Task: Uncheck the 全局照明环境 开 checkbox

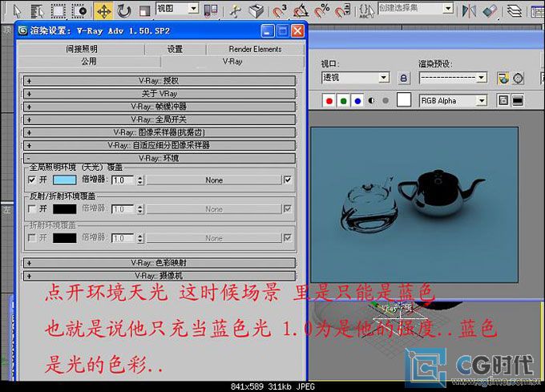Action: coord(32,180)
